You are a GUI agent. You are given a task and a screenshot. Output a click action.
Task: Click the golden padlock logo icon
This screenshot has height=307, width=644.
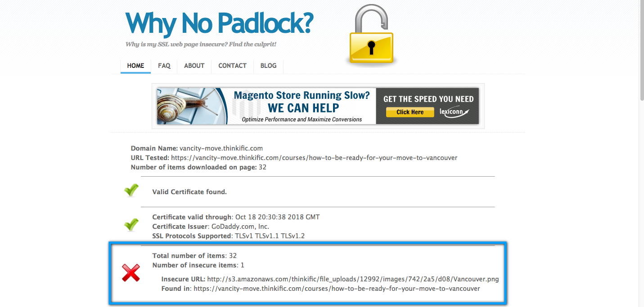click(371, 35)
